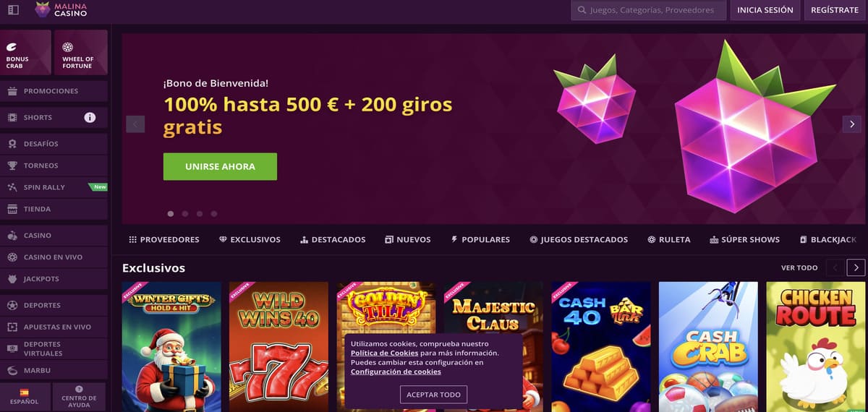Select the fourth banner slide dot

(214, 214)
